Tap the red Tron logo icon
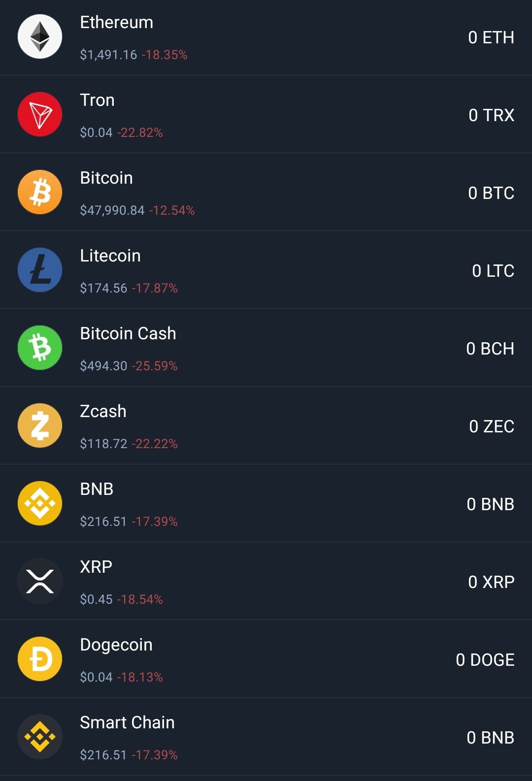 tap(40, 115)
